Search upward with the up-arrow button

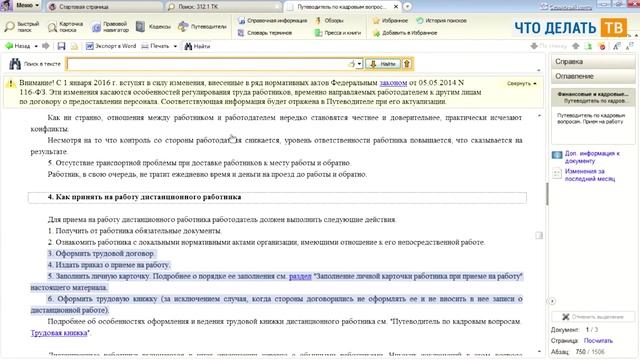tap(407, 64)
